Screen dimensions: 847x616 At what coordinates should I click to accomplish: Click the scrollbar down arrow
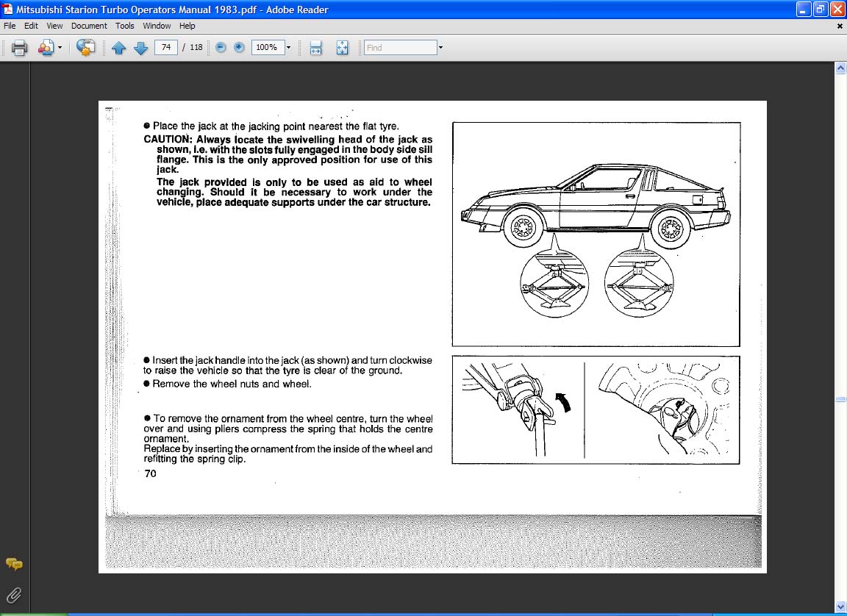click(840, 607)
